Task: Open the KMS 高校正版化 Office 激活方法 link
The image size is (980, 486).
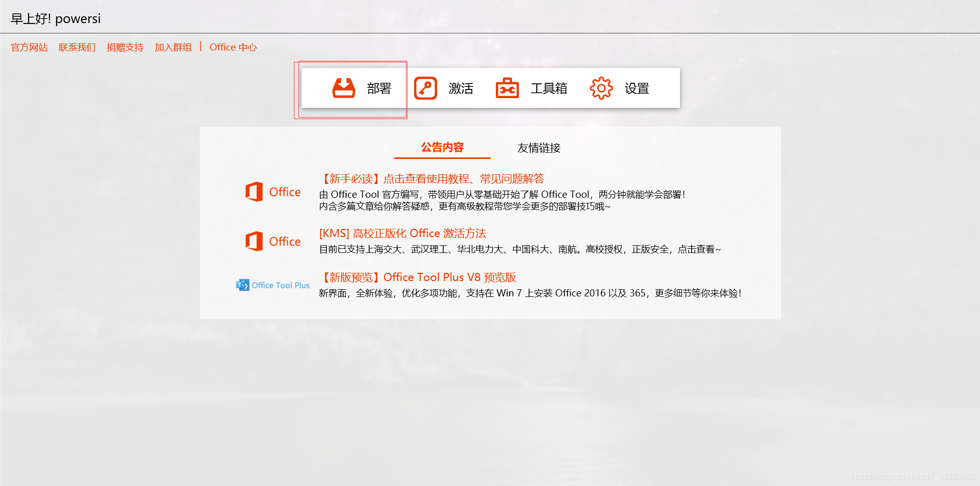Action: [x=402, y=233]
